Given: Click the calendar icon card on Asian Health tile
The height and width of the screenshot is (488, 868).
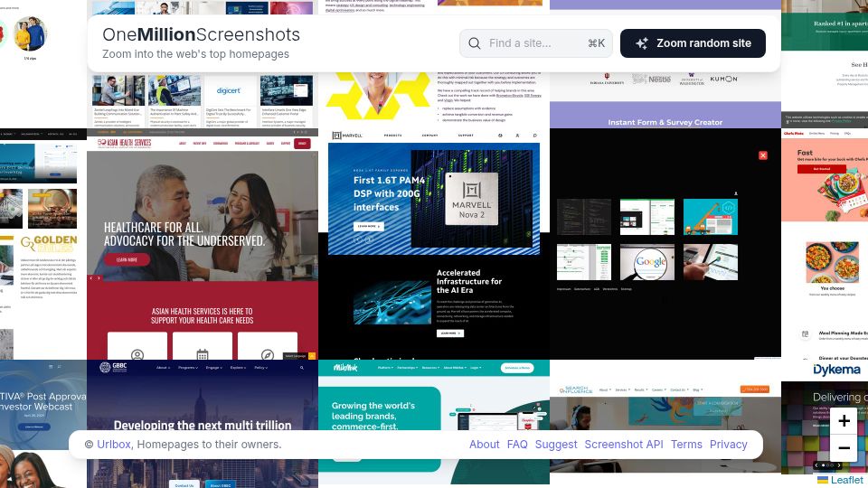Looking at the screenshot, I should pos(203,346).
